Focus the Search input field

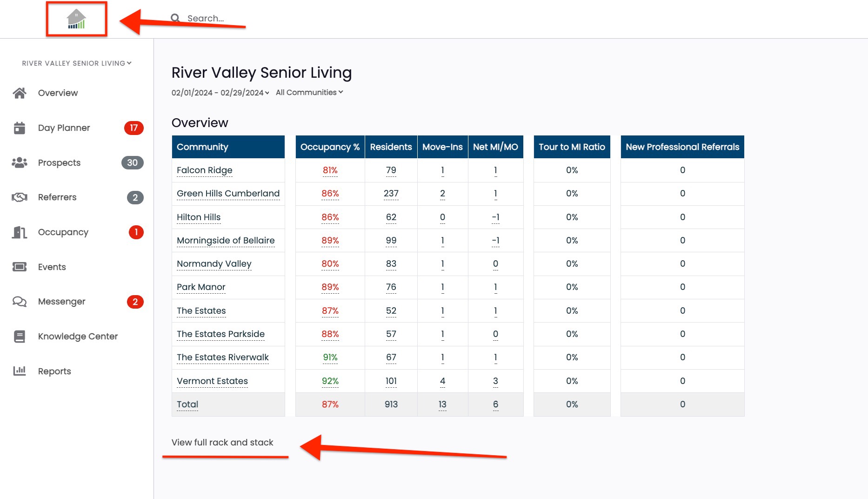(214, 18)
